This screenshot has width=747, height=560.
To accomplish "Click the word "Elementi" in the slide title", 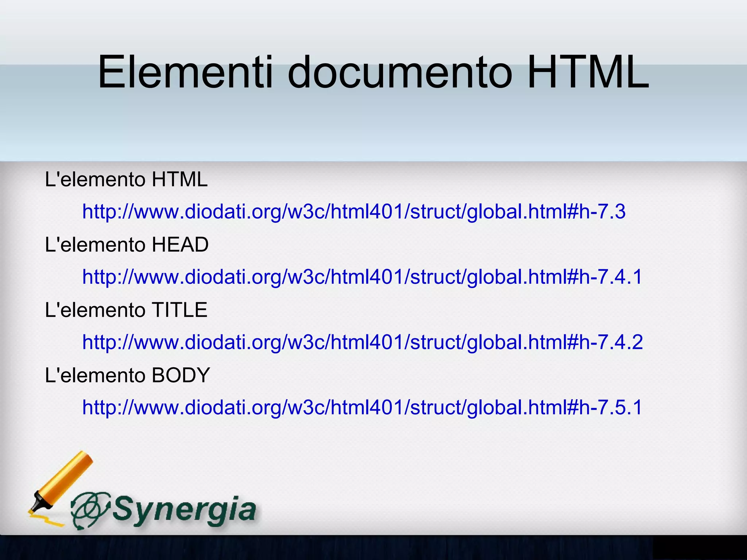I will (x=185, y=72).
